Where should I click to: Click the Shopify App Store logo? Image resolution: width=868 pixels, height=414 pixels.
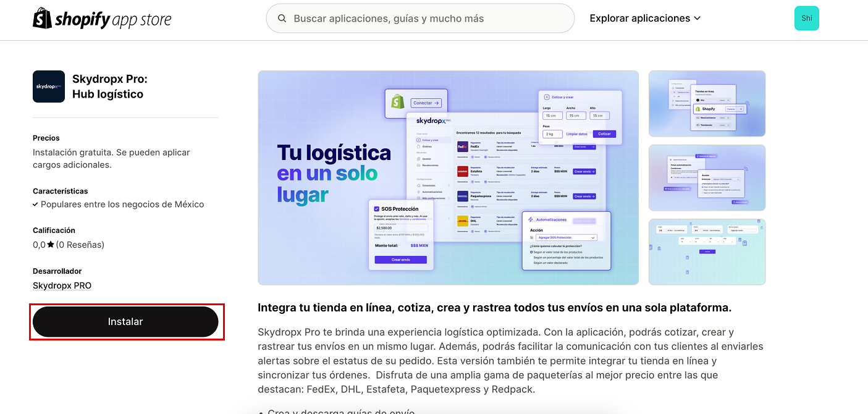click(102, 19)
